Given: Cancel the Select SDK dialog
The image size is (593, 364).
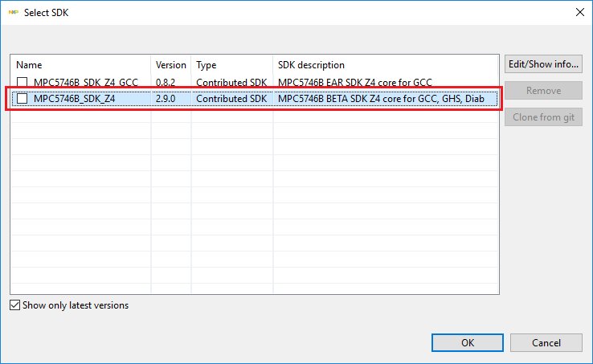Looking at the screenshot, I should tap(546, 343).
